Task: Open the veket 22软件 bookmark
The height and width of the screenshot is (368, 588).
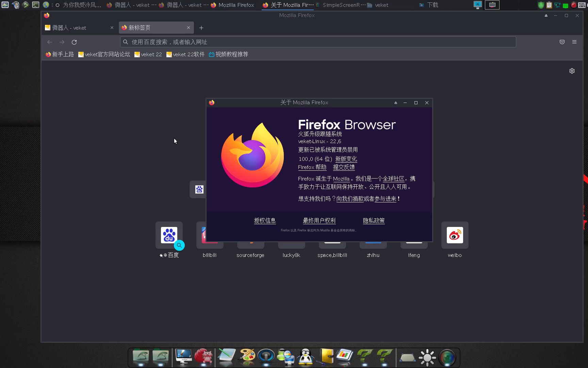Action: click(185, 54)
